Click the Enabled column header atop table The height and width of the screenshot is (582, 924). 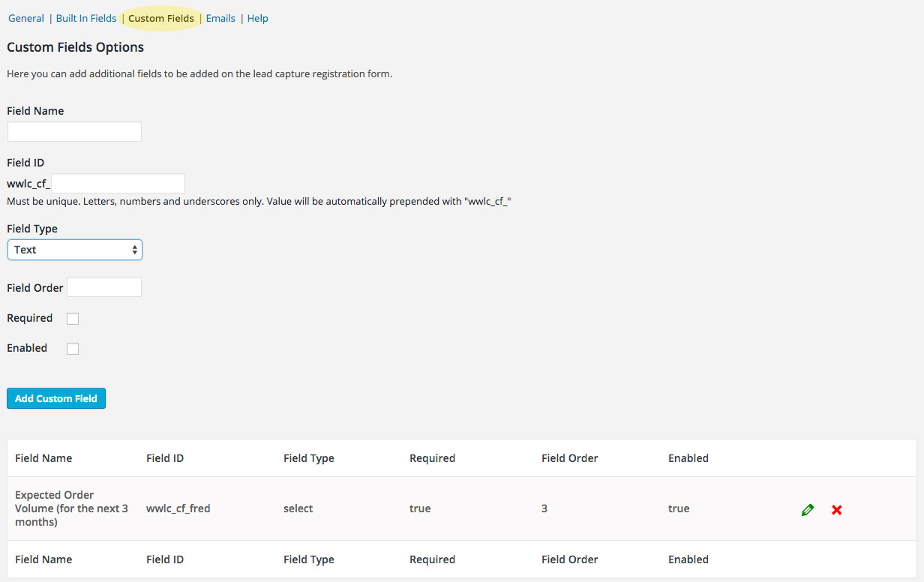(x=688, y=458)
